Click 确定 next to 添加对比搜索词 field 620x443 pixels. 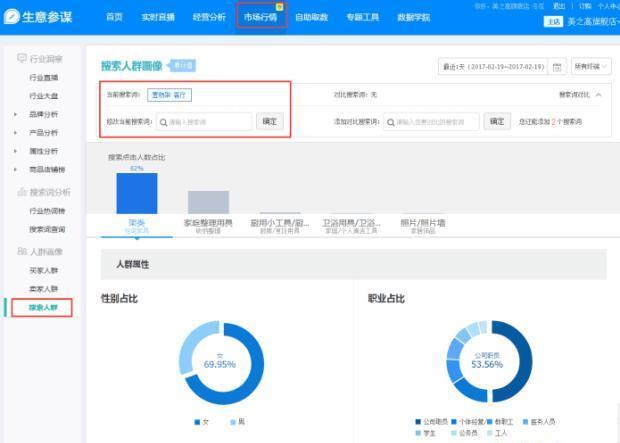tap(497, 121)
